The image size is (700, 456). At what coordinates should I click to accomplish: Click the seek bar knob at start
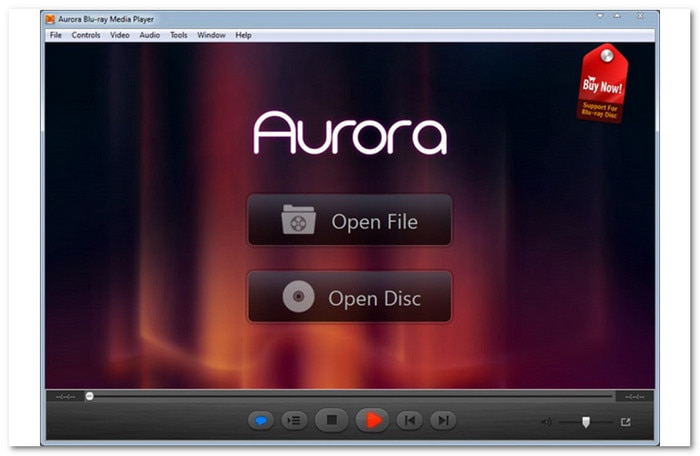click(90, 396)
